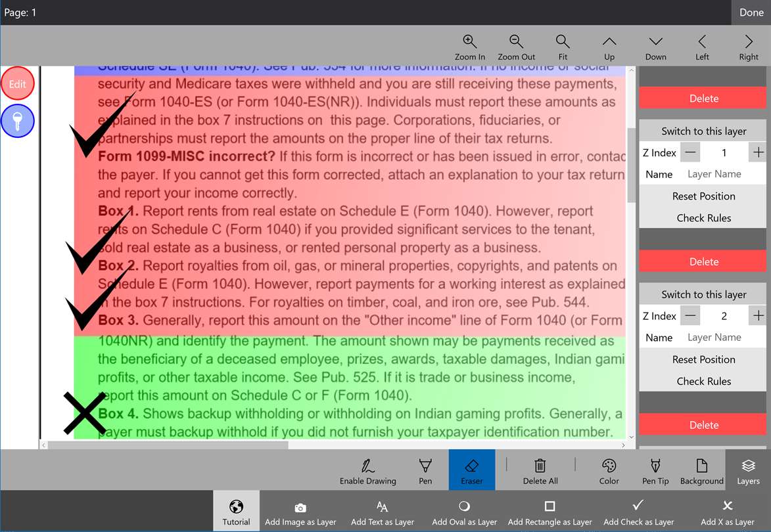This screenshot has width=771, height=532.
Task: Click Add Check as Layer
Action: coord(638,511)
